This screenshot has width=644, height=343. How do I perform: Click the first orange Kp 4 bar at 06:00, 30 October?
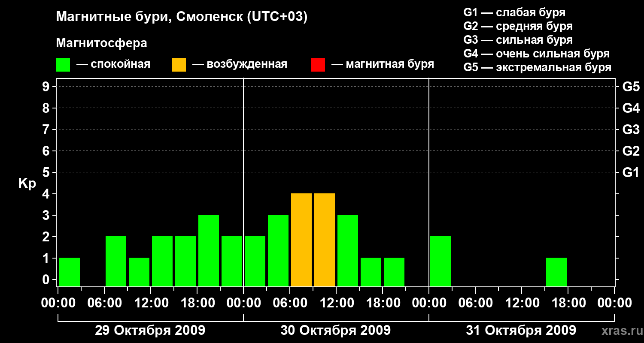click(x=301, y=240)
